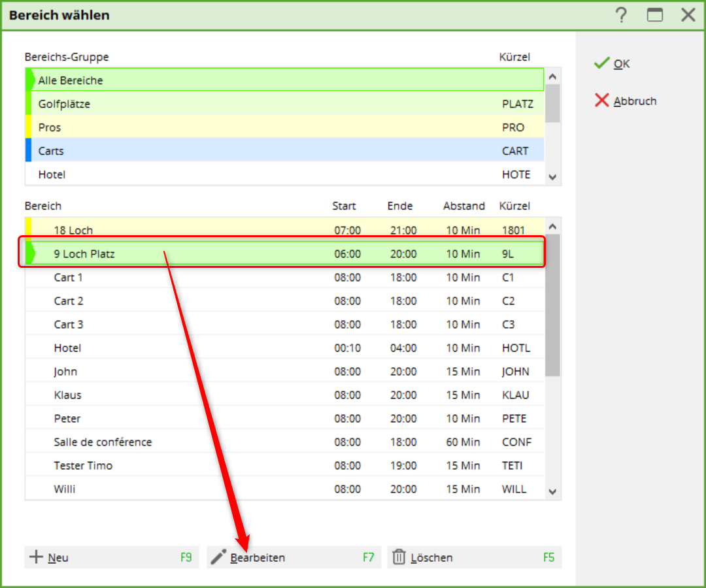
Task: Click the plus icon for Neu
Action: 36,557
